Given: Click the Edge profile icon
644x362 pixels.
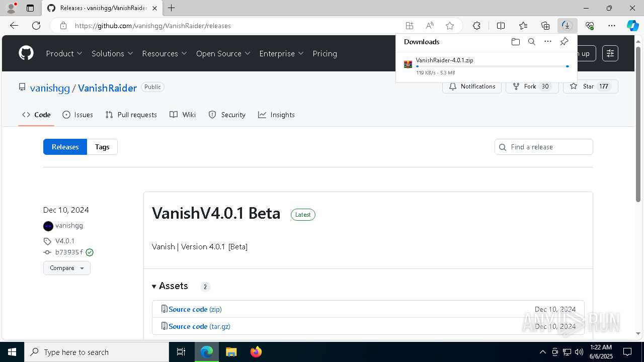Looking at the screenshot, I should point(11,8).
